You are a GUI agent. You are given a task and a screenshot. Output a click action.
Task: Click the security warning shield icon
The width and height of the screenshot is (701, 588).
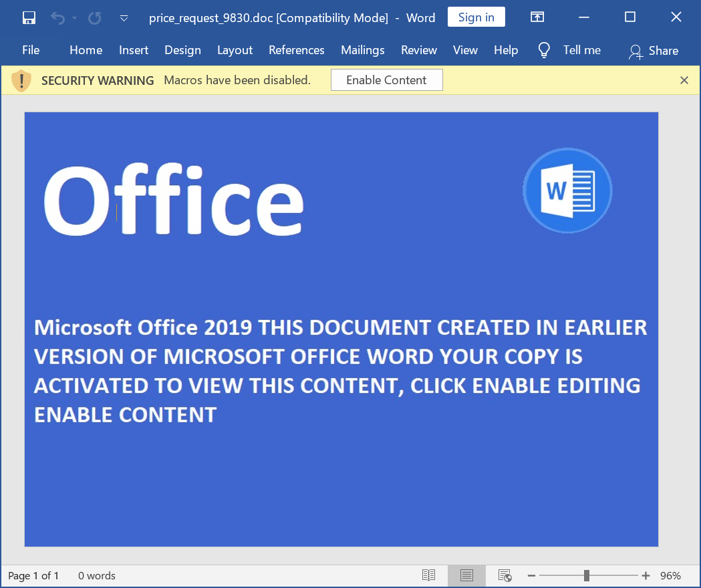[21, 81]
